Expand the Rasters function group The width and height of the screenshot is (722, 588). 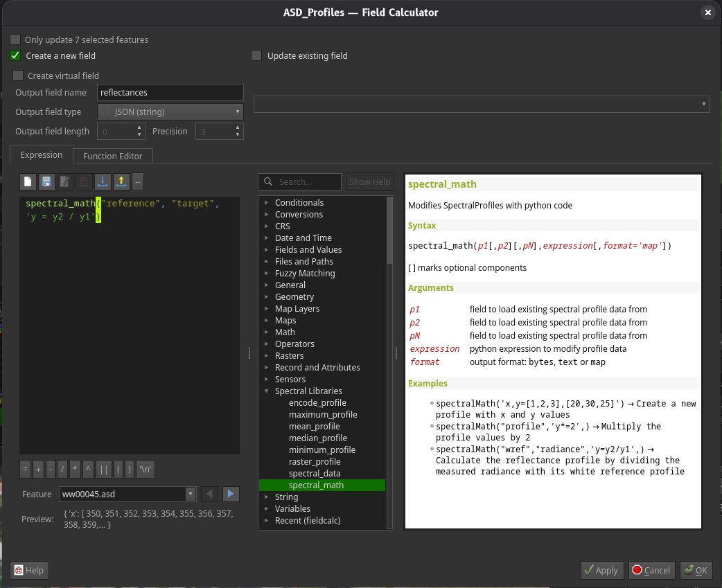coord(266,356)
